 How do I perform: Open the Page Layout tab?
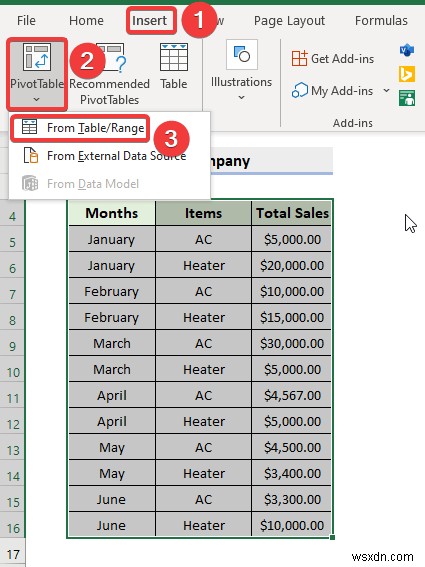pyautogui.click(x=289, y=21)
